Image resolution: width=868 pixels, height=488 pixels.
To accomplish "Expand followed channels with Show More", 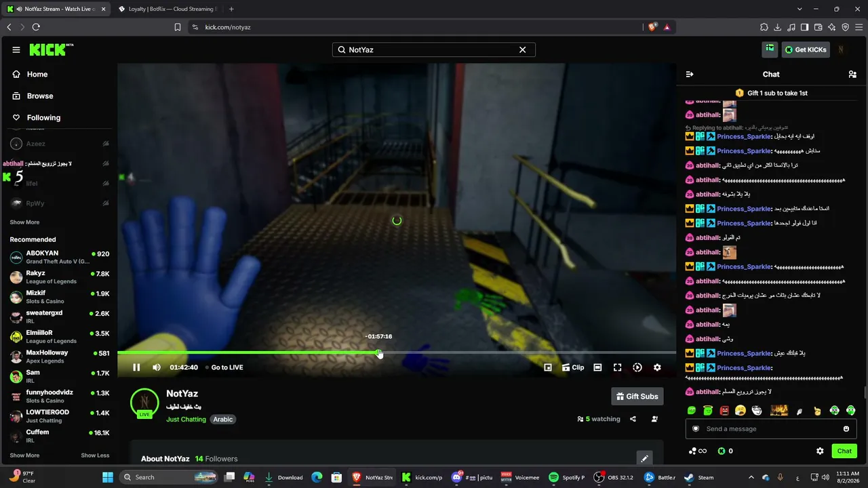I will pos(24,222).
